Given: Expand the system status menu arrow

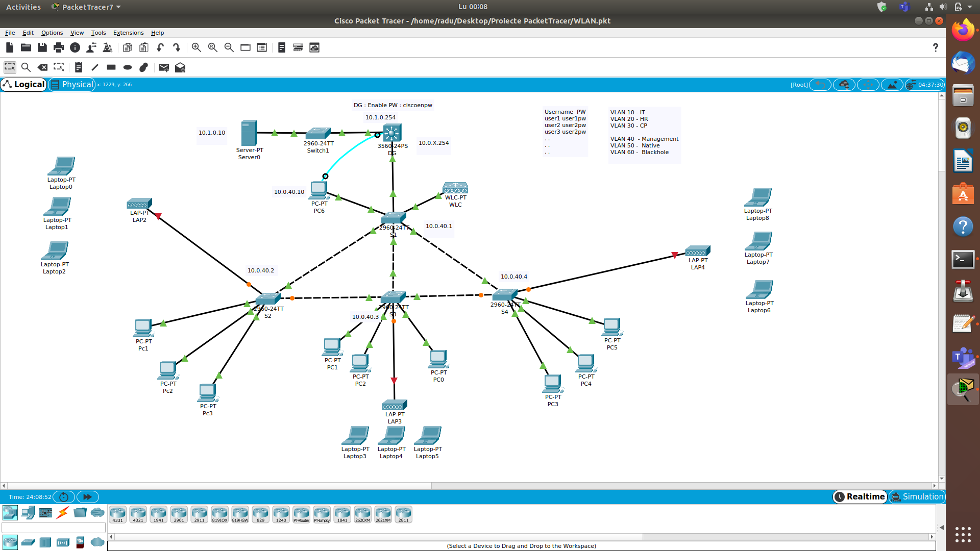Looking at the screenshot, I should [970, 7].
